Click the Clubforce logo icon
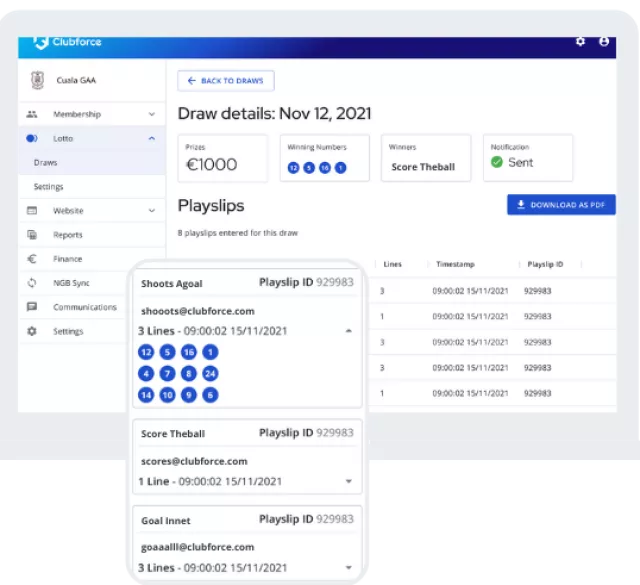 41,42
